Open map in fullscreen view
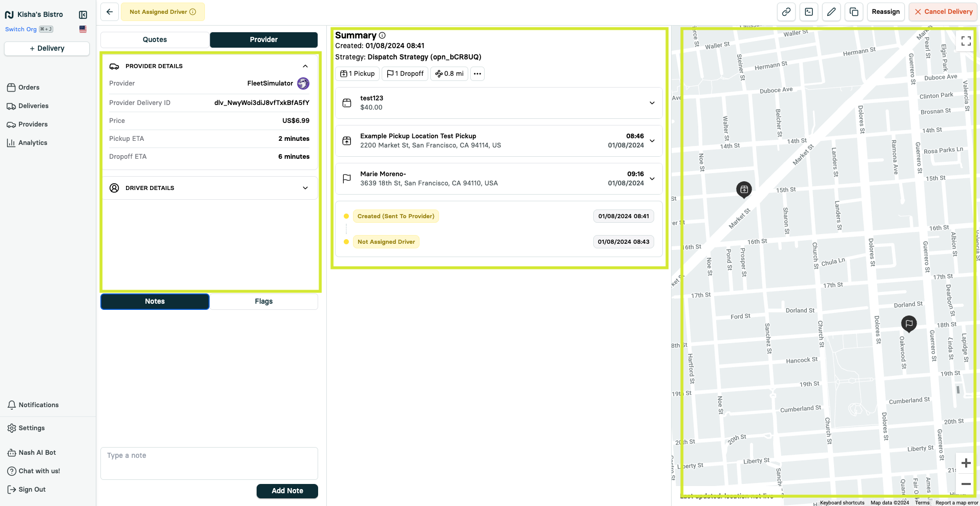980x506 pixels. click(966, 41)
